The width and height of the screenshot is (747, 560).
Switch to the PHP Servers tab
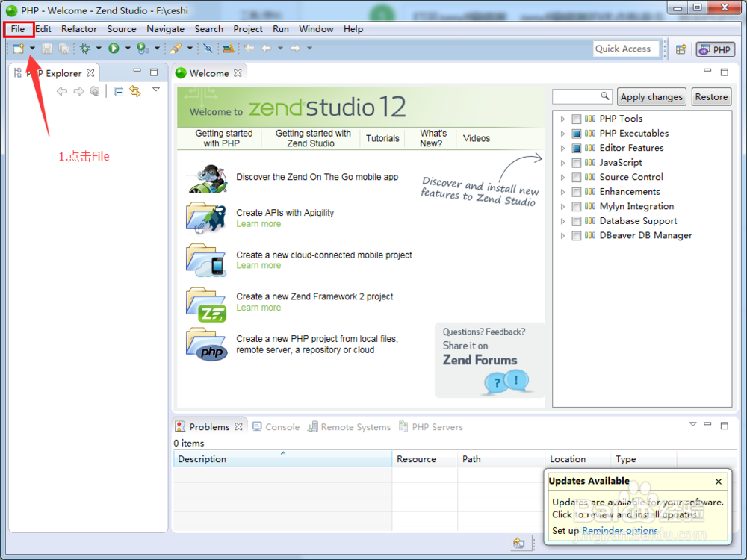pyautogui.click(x=431, y=426)
